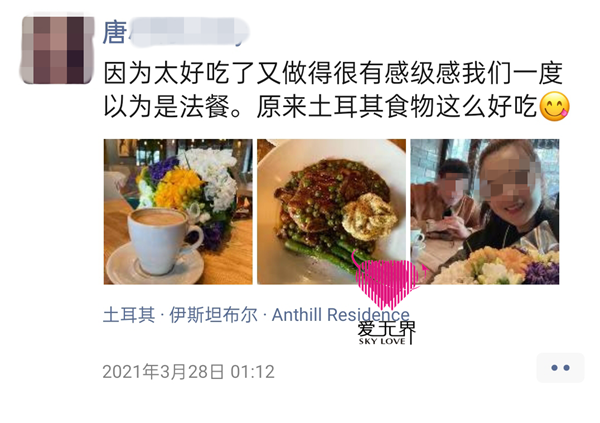Click the text 以为是法餐
Screen dimensions: 600x423
coord(167,106)
